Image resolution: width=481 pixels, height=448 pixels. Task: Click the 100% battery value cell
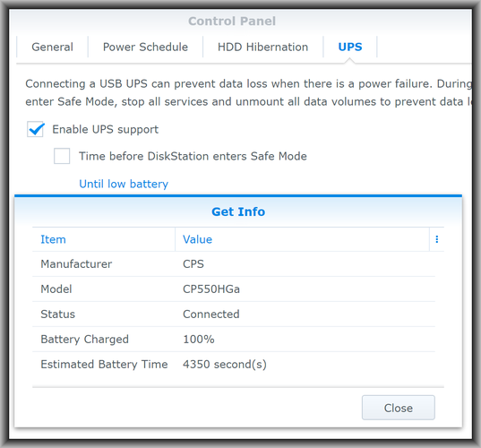point(199,340)
